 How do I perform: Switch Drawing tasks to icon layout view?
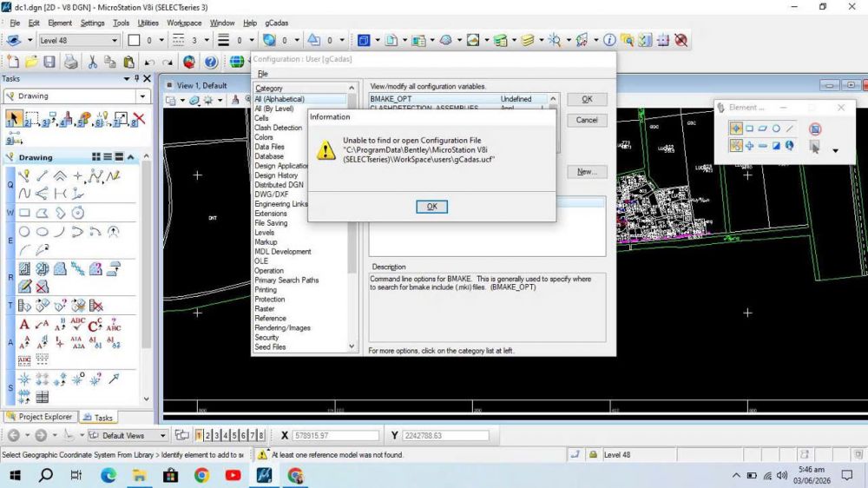96,157
